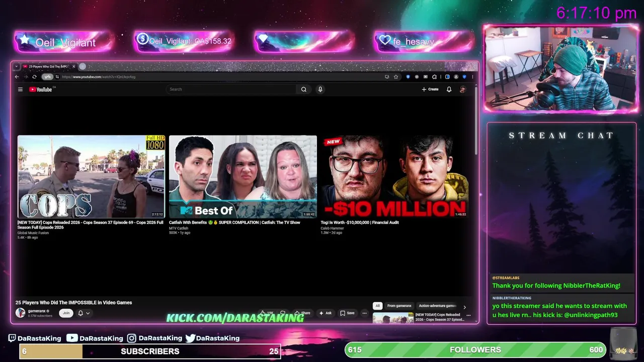
Task: Click the gameranx channel avatar
Action: tap(20, 313)
